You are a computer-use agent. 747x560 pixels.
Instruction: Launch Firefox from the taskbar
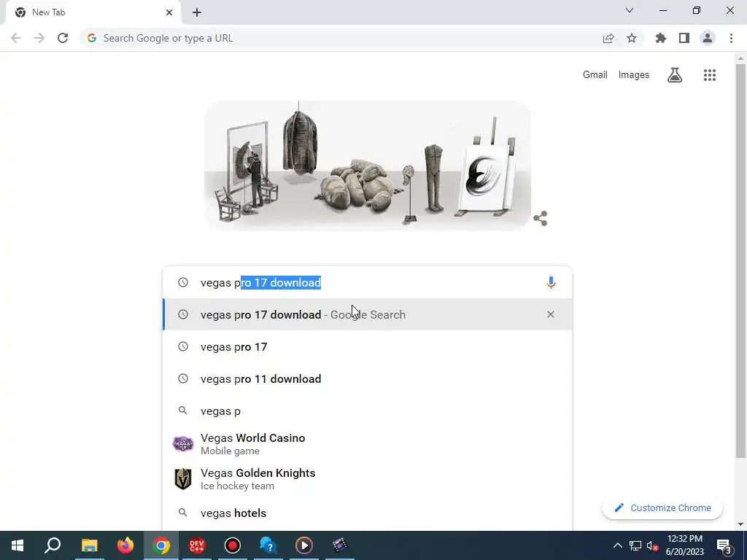click(125, 545)
